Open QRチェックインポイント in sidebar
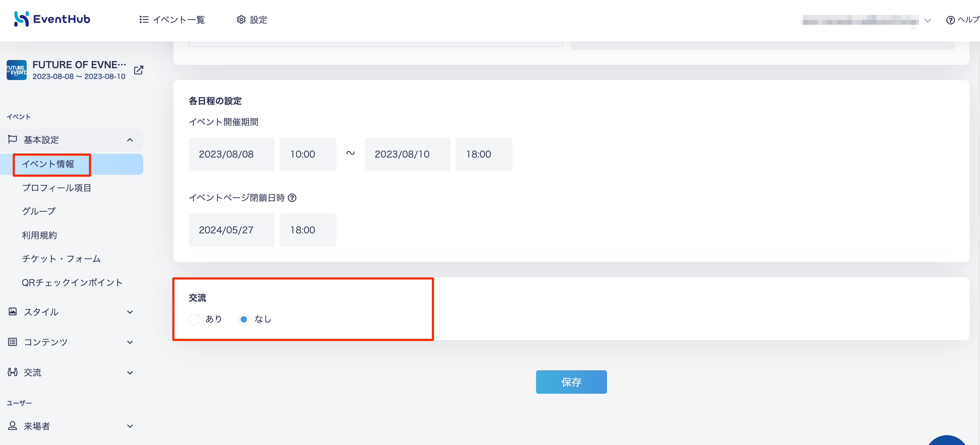This screenshot has width=980, height=445. [72, 283]
